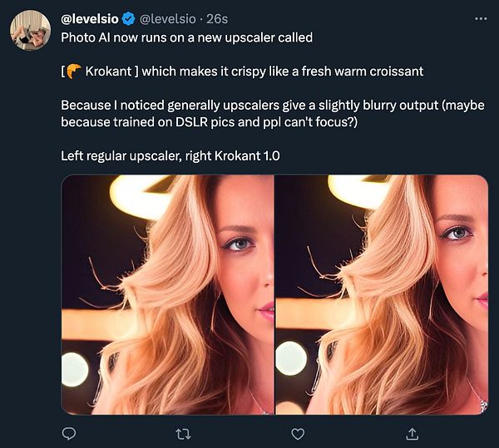Open the left regular upscaler image

[167, 294]
